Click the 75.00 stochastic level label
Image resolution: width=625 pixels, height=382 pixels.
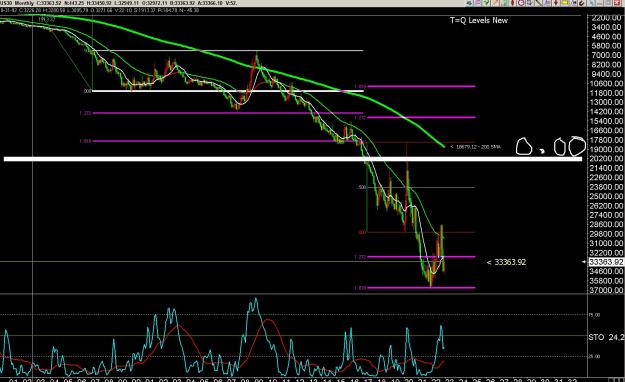(594, 315)
